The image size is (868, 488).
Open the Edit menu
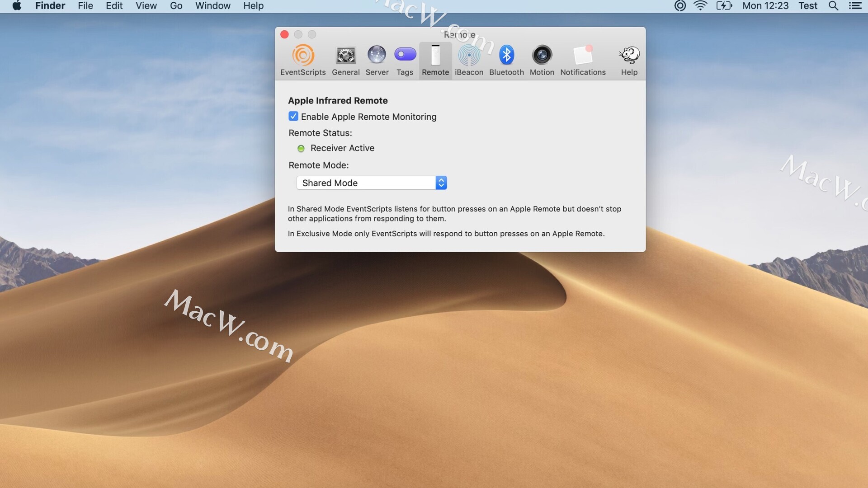tap(114, 6)
